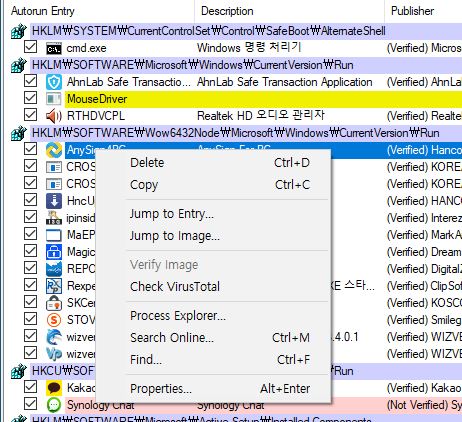Screen dimensions: 462x422
Task: Choose Check VirusTotal in context menu
Action: pos(213,287)
